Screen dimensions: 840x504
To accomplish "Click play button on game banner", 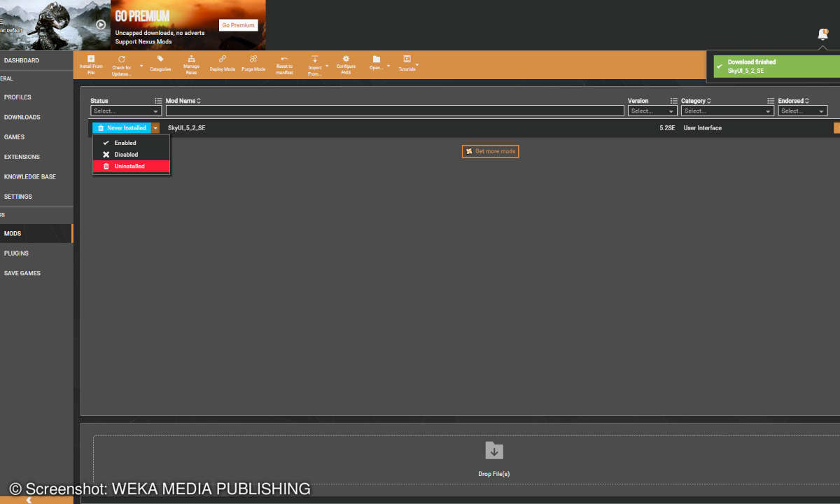I will click(101, 24).
